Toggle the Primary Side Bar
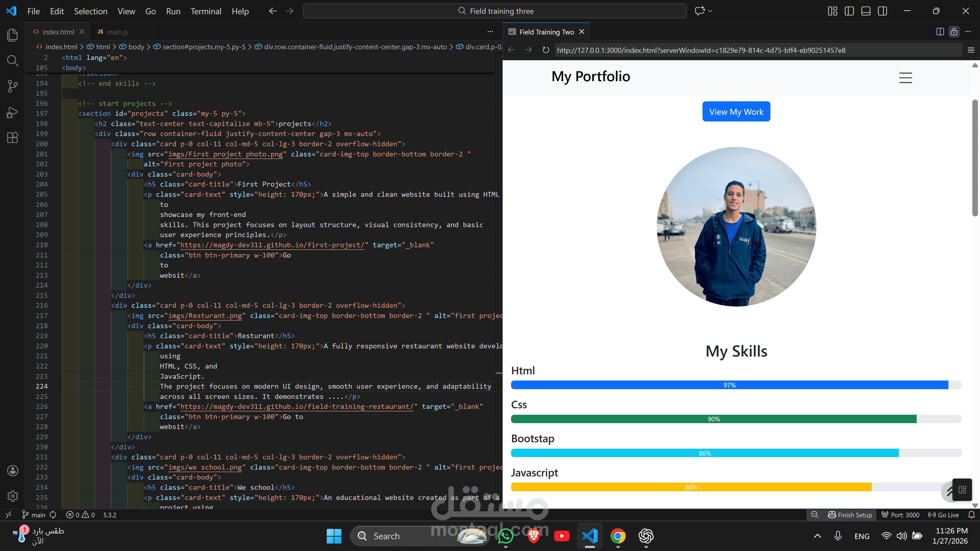980x551 pixels. coord(849,11)
